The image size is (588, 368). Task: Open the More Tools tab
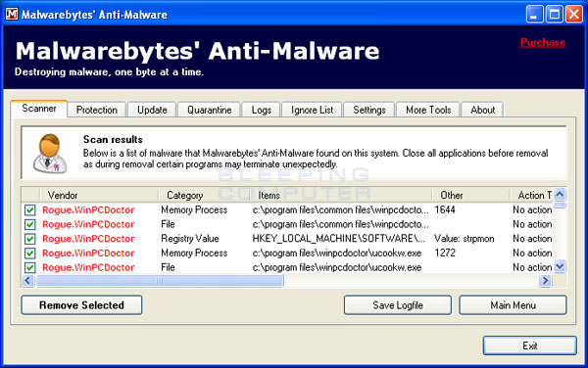[428, 110]
